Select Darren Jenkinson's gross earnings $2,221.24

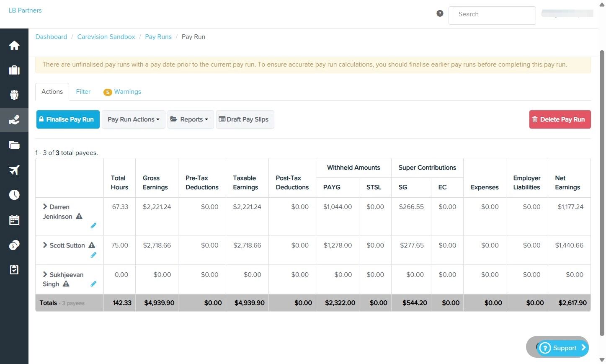tap(157, 207)
